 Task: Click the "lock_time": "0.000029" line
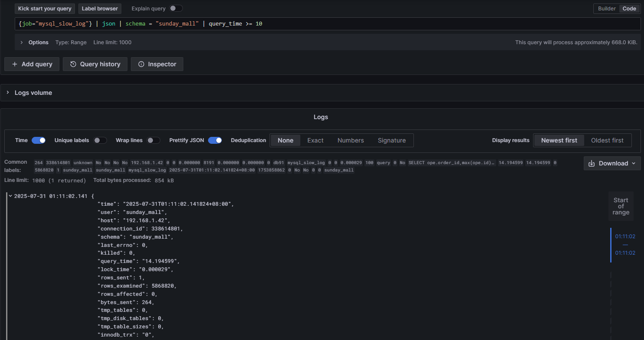point(136,269)
